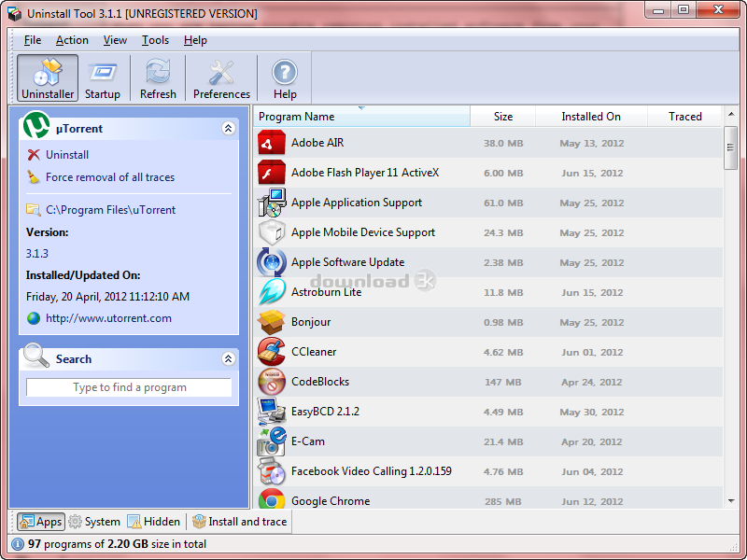Click the Apple Mobile Device Support icon
Screen dimensions: 747x560
point(272,232)
